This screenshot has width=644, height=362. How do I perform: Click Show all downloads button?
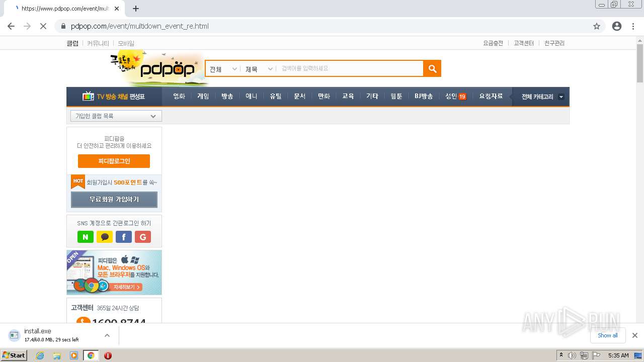pyautogui.click(x=608, y=335)
